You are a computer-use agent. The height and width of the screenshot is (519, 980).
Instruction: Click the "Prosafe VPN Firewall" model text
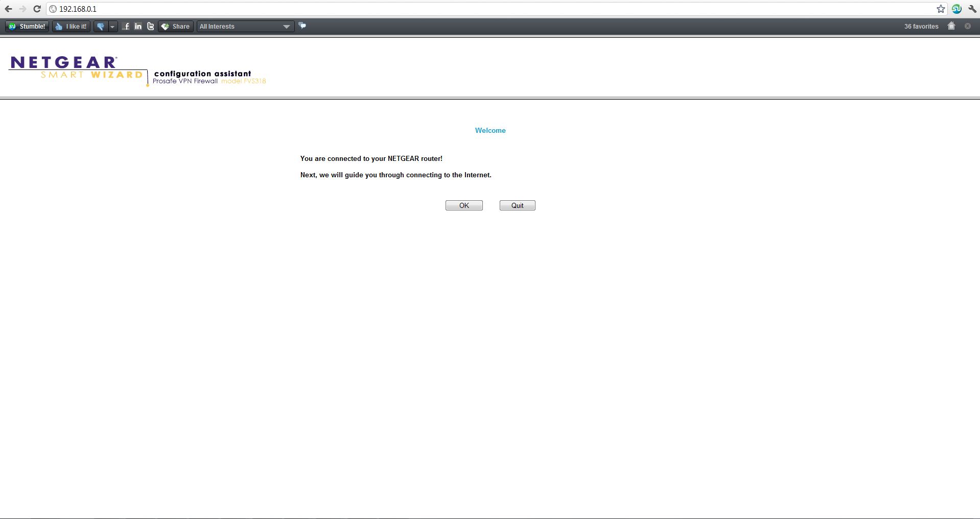coord(185,81)
